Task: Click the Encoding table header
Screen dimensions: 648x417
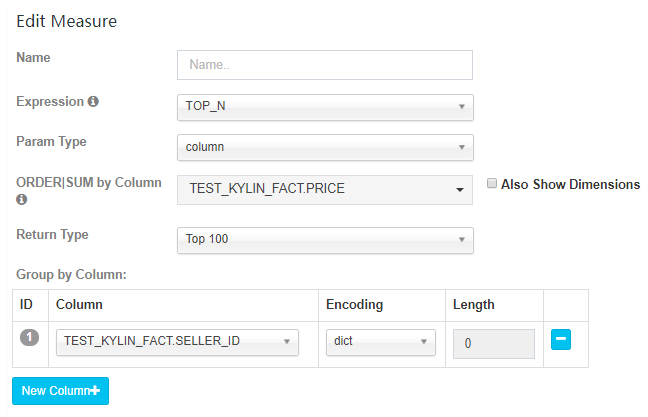Action: (355, 304)
